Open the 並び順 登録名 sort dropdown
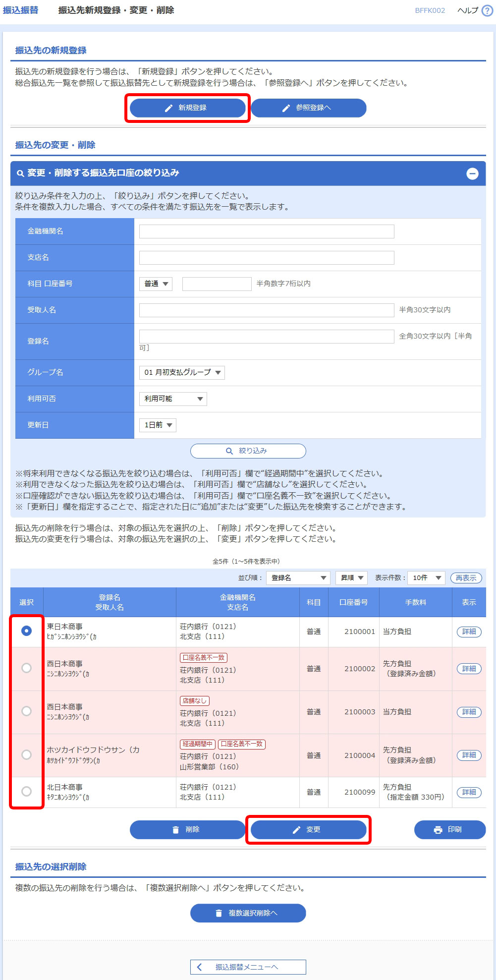Viewport: 496px width, 980px height. [x=298, y=578]
